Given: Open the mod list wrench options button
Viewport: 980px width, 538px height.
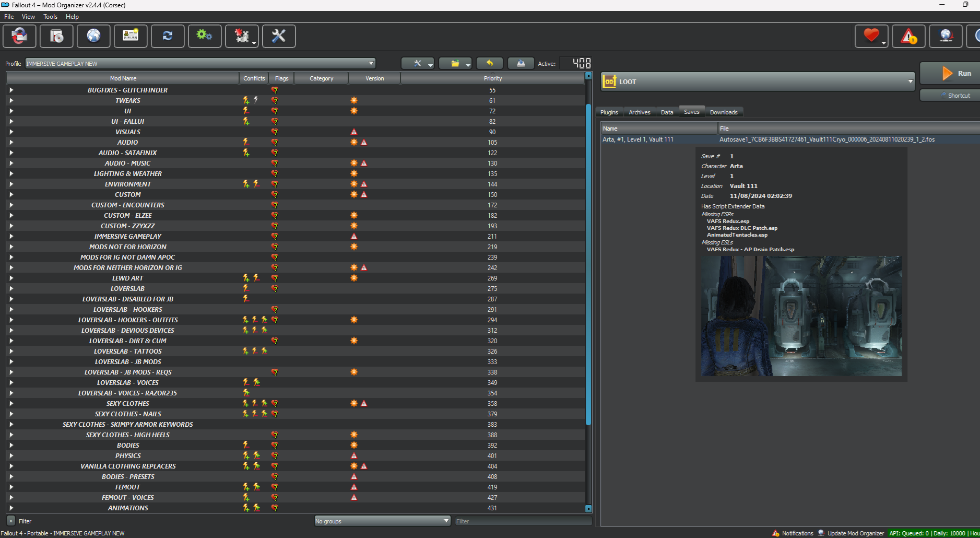Looking at the screenshot, I should [418, 63].
